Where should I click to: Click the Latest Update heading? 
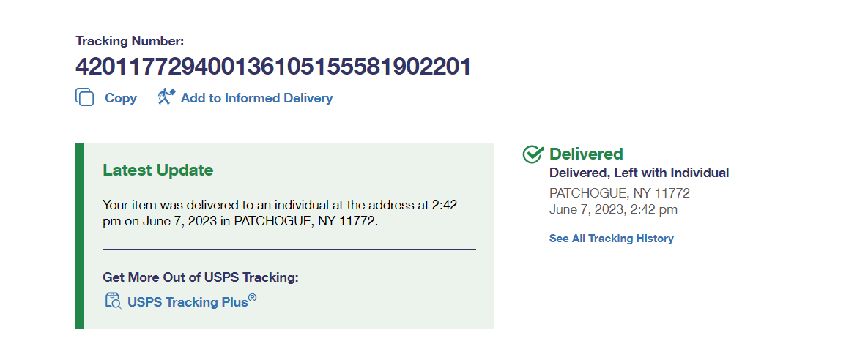coord(157,170)
